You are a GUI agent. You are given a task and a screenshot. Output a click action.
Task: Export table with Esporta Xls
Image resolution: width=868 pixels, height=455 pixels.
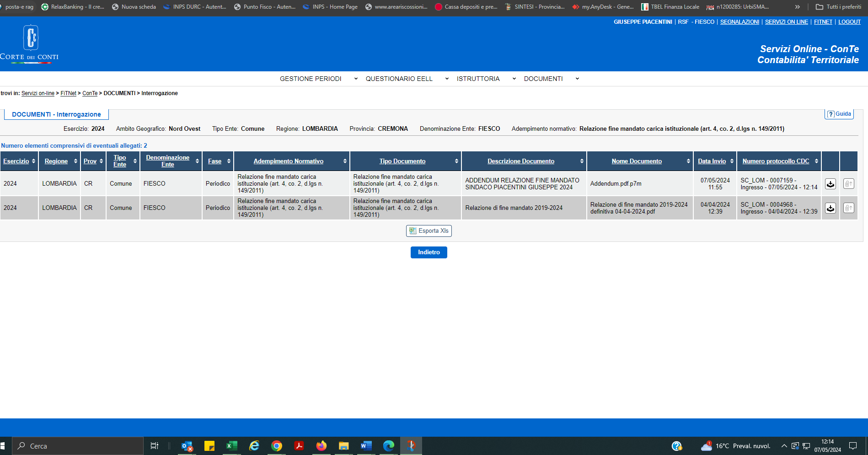(x=429, y=231)
